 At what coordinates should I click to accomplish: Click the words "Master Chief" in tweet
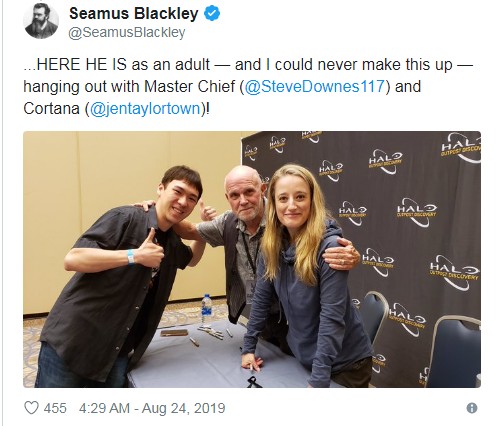190,87
